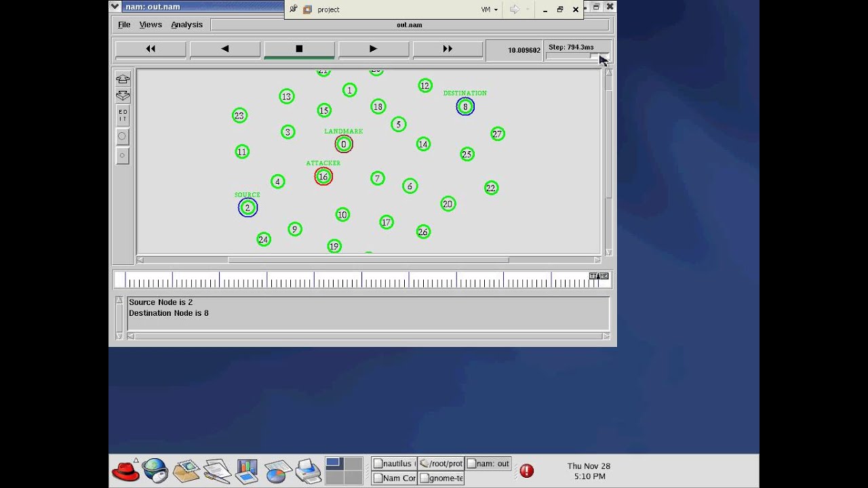Click the EDIT tool button
868x488 pixels.
[123, 115]
